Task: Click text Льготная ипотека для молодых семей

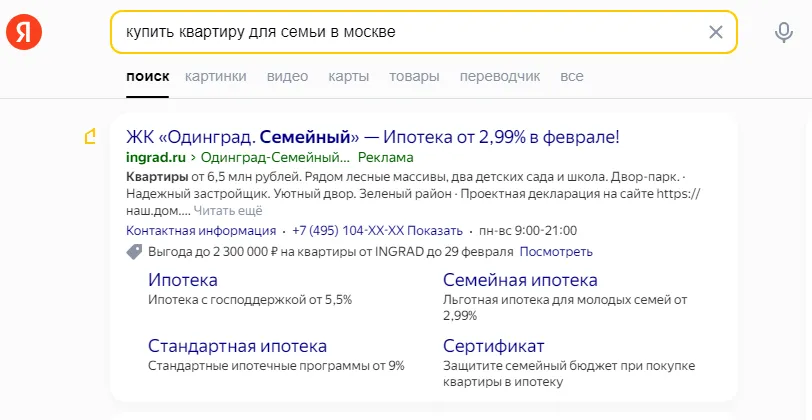Action: (556, 300)
